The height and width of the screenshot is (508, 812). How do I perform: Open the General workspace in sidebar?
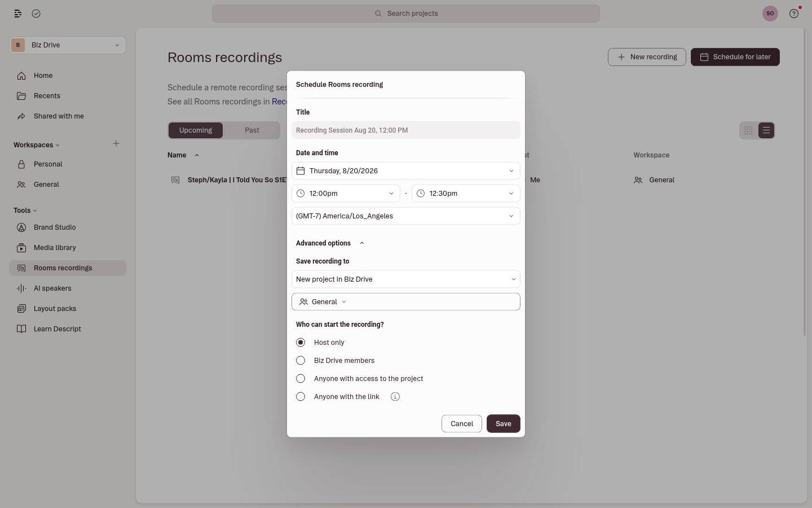(68, 185)
